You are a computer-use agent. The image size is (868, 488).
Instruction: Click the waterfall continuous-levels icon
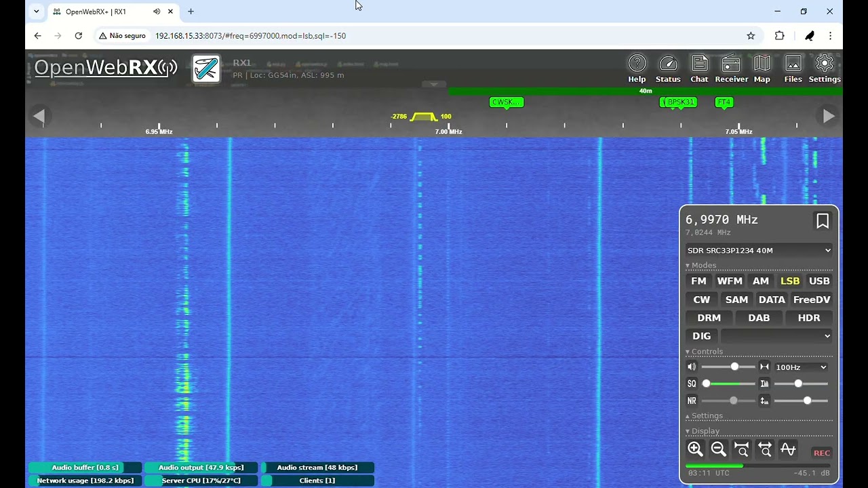(x=764, y=401)
